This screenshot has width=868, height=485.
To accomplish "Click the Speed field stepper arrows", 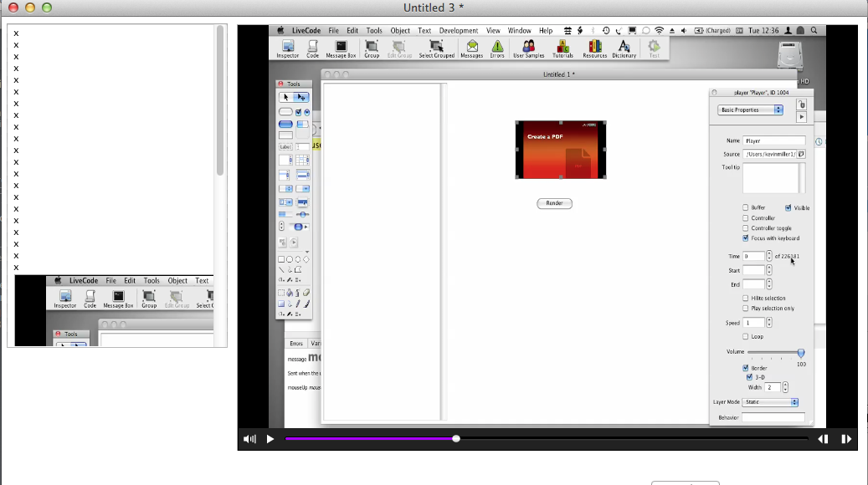I will [x=769, y=322].
